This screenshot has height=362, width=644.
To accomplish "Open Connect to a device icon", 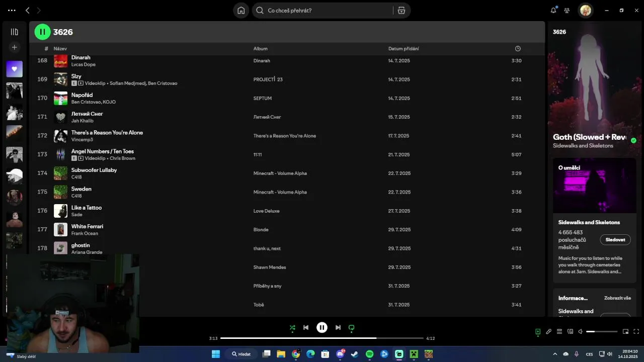I will click(x=571, y=331).
